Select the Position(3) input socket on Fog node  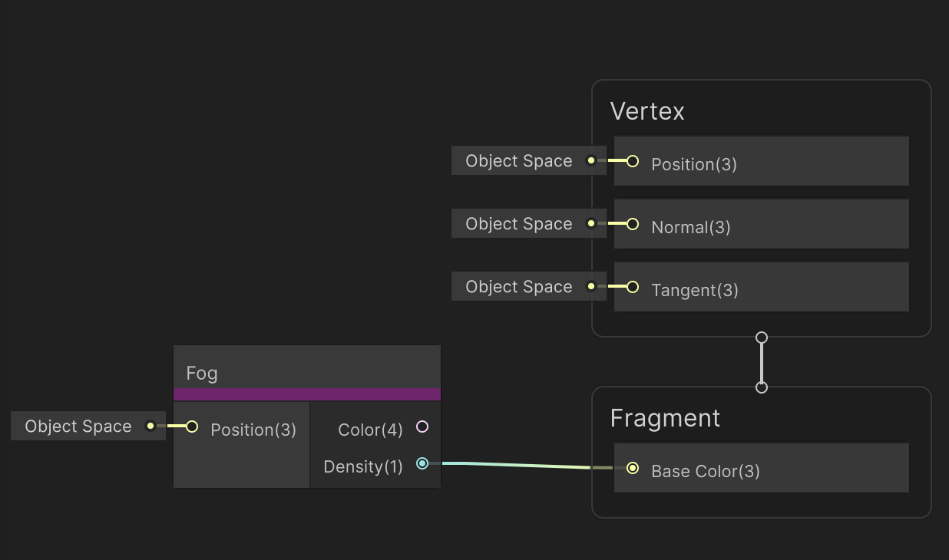coord(191,426)
